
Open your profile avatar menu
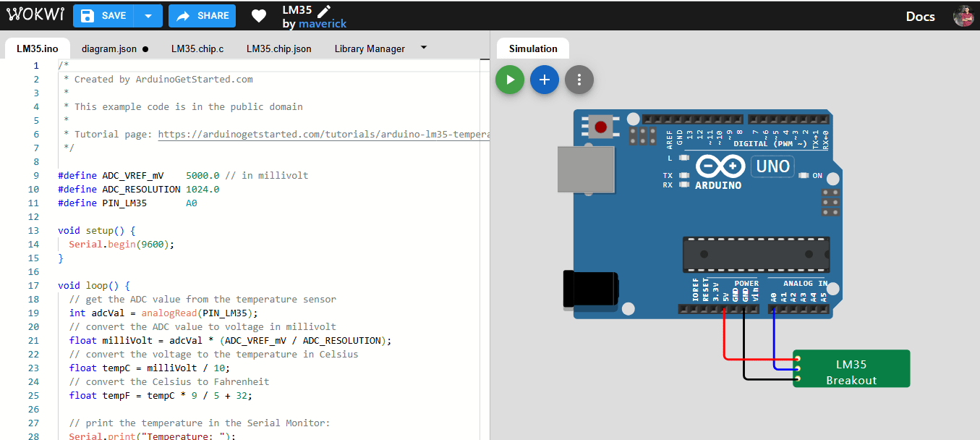964,15
